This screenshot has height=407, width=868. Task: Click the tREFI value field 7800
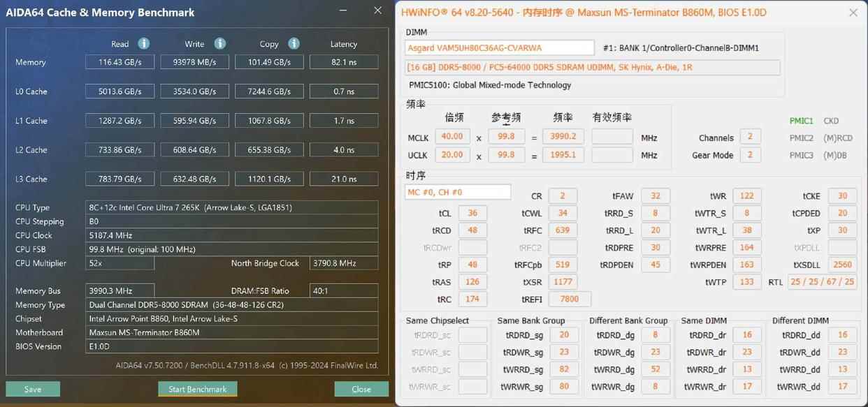click(569, 299)
